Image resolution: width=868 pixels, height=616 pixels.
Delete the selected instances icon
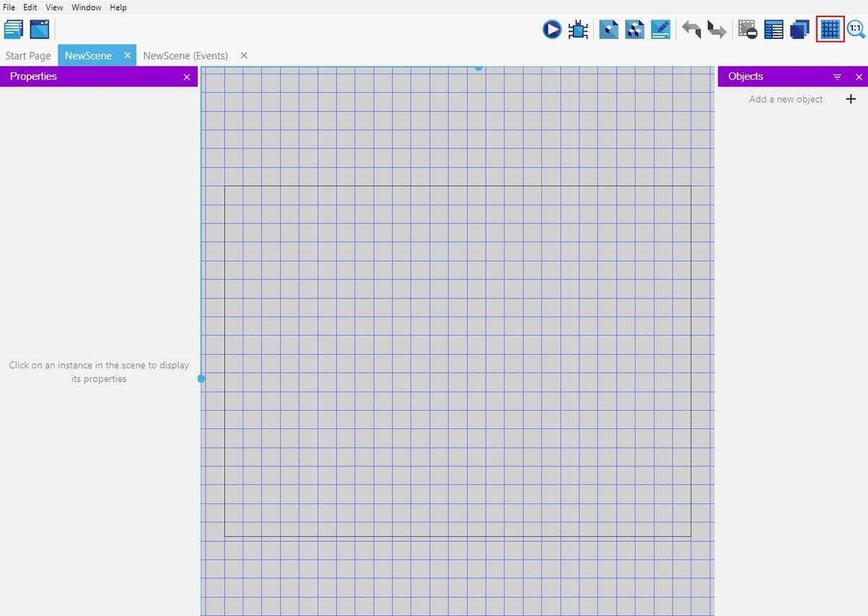click(x=748, y=30)
